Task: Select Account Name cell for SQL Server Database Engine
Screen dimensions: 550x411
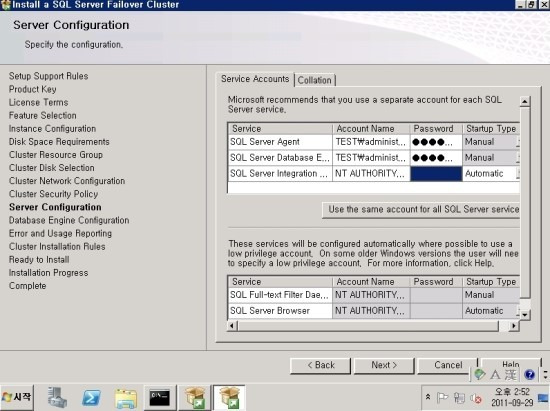Action: click(371, 158)
